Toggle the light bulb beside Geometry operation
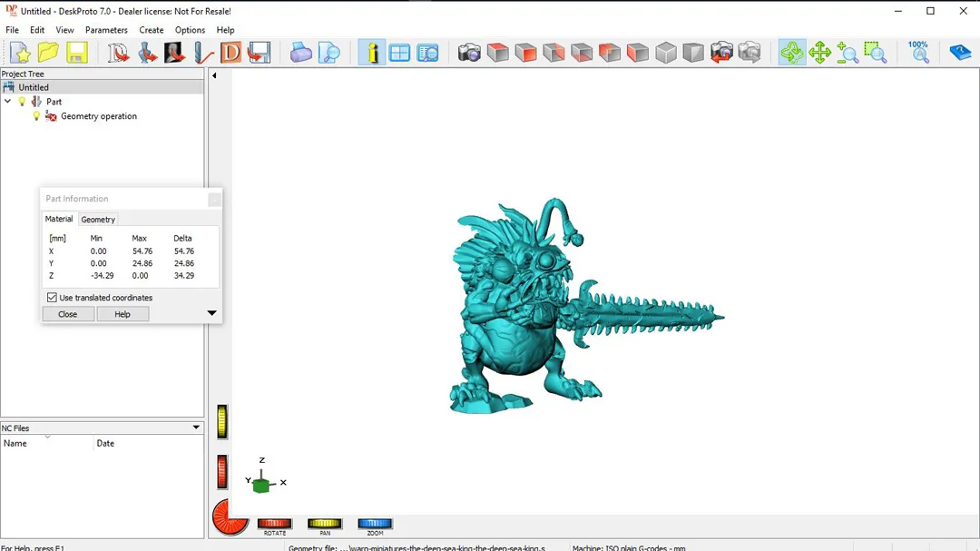The width and height of the screenshot is (980, 551). [x=36, y=116]
